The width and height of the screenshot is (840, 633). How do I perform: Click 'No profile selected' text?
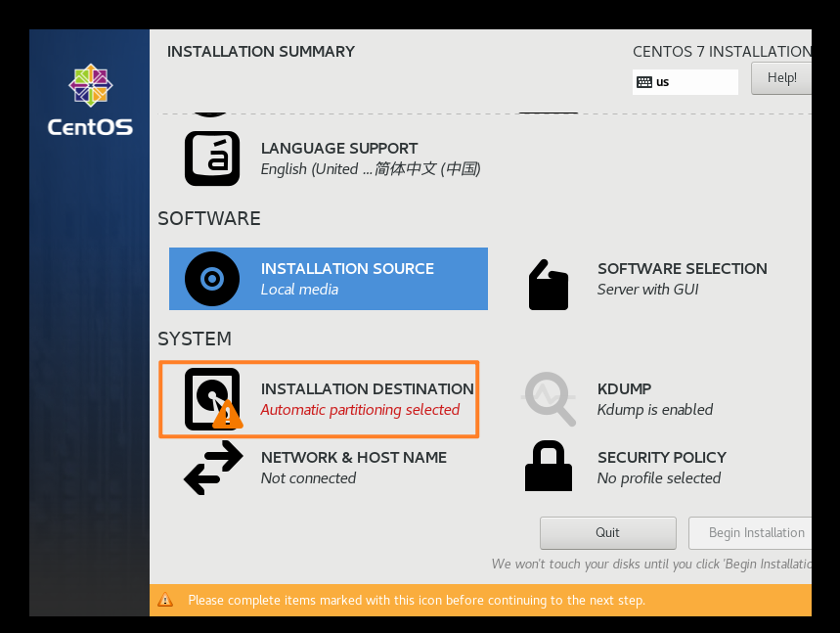pyautogui.click(x=658, y=478)
